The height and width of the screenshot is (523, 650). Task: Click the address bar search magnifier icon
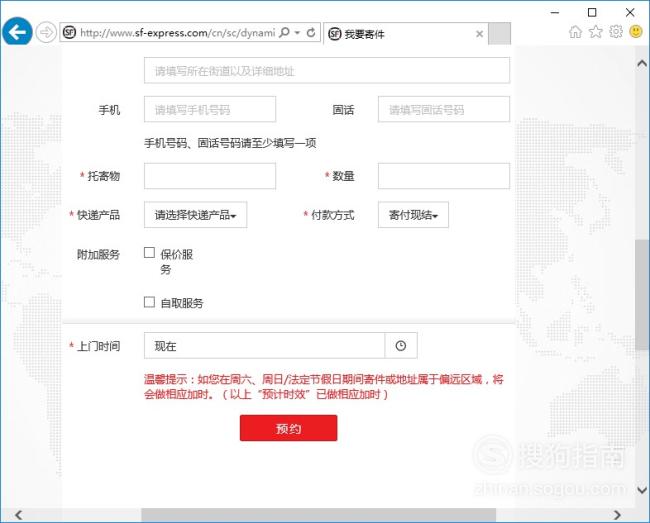click(x=284, y=32)
